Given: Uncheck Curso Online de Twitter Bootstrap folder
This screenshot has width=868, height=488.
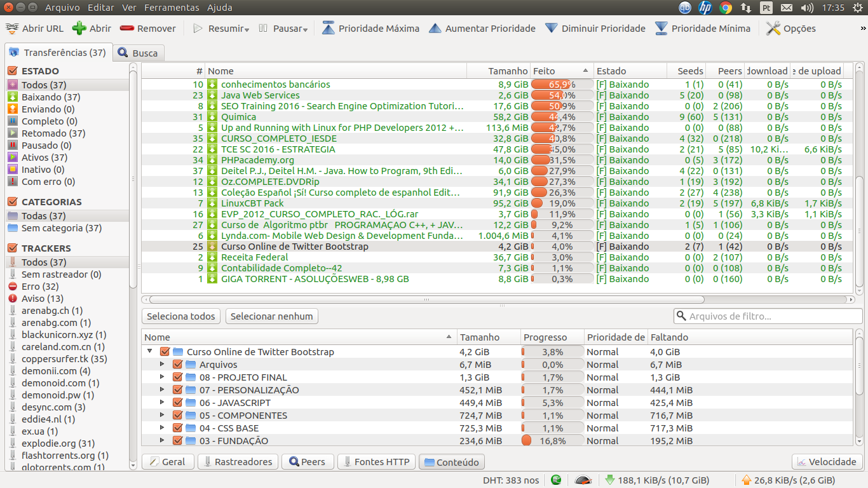Looking at the screenshot, I should point(165,352).
